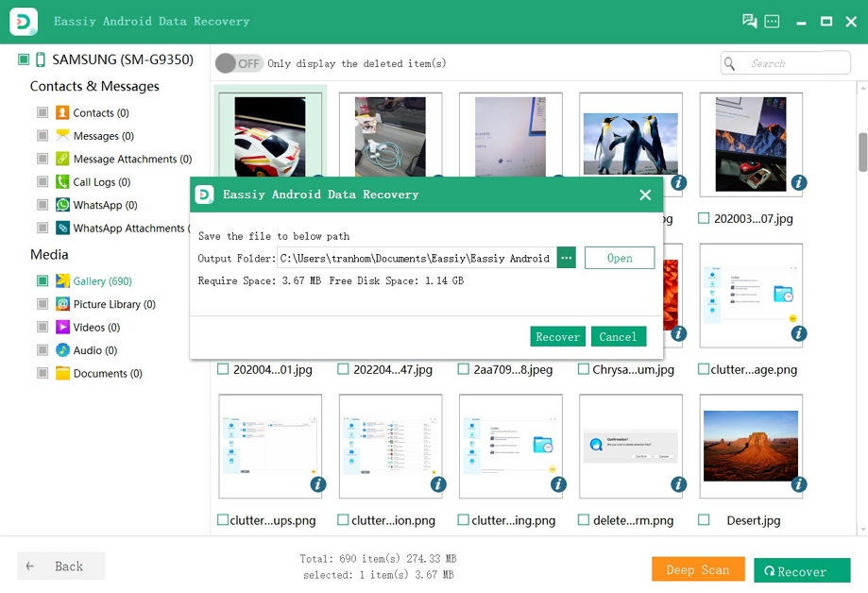Screen dimensions: 868x593
Task: Open Message Attachments (0) category
Action: [x=132, y=160]
